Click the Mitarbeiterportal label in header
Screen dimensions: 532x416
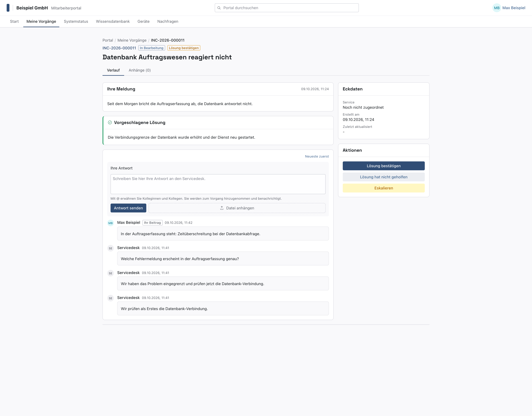tap(66, 8)
